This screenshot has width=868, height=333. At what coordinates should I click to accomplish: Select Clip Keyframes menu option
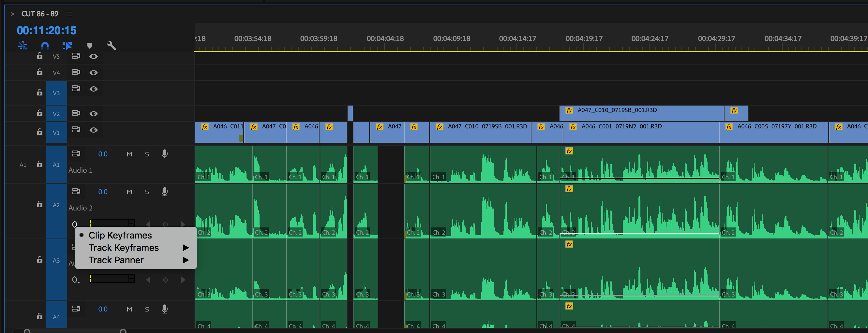tap(136, 235)
